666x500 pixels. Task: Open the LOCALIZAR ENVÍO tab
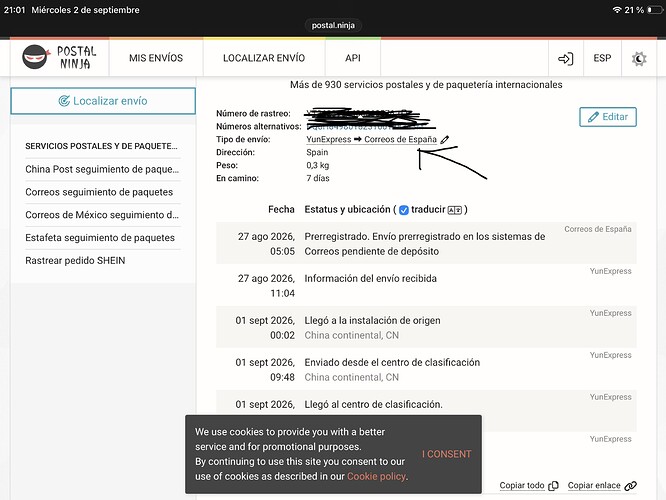264,58
